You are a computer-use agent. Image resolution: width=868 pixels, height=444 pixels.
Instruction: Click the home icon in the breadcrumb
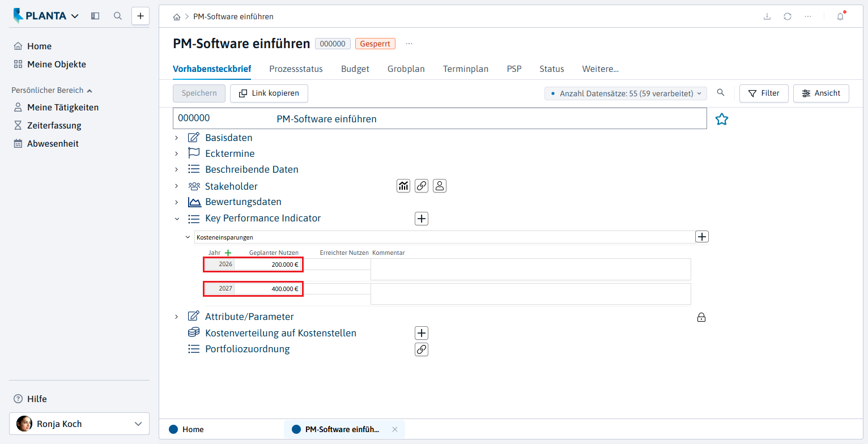pyautogui.click(x=177, y=17)
